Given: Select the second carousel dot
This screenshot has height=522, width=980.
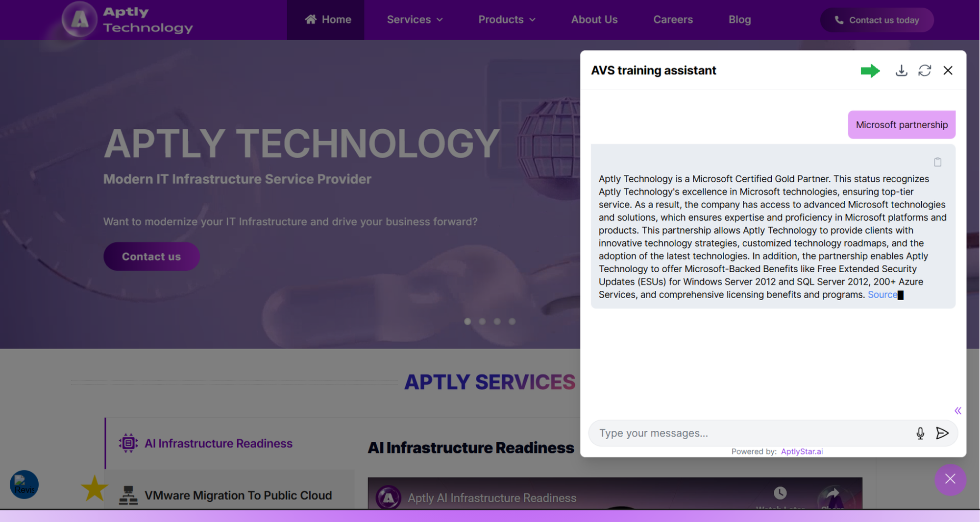Looking at the screenshot, I should (482, 322).
